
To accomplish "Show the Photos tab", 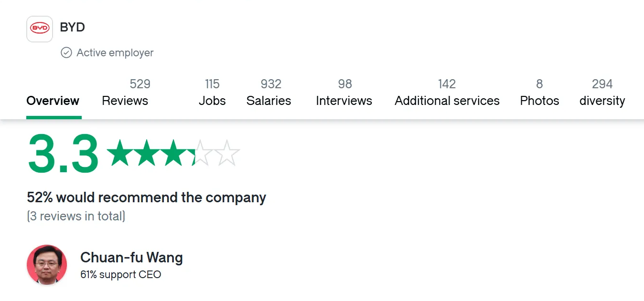I will [539, 93].
